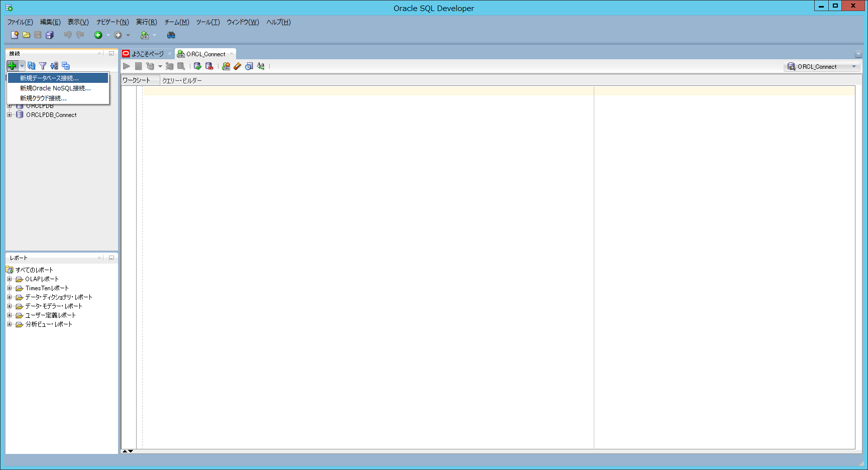Click the Save All icon
868x470 pixels.
tap(50, 35)
